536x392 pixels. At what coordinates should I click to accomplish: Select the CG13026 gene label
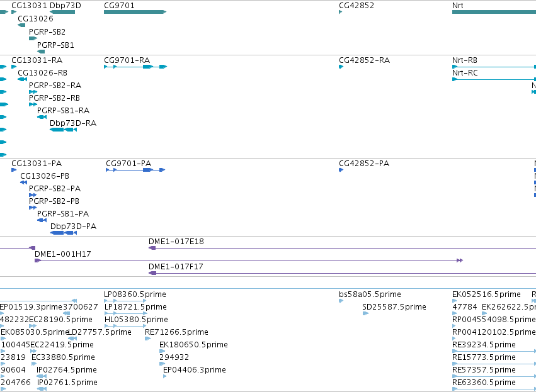(x=35, y=18)
